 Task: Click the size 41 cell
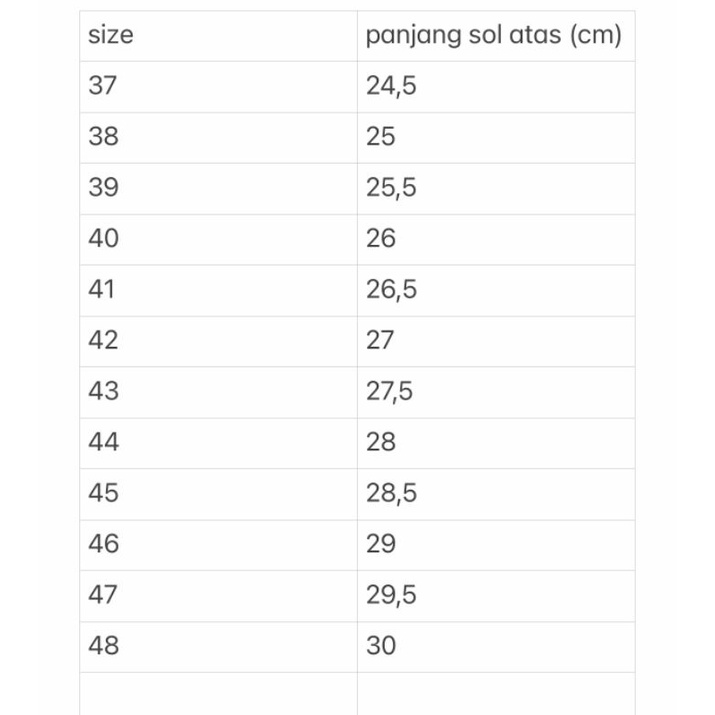102,290
